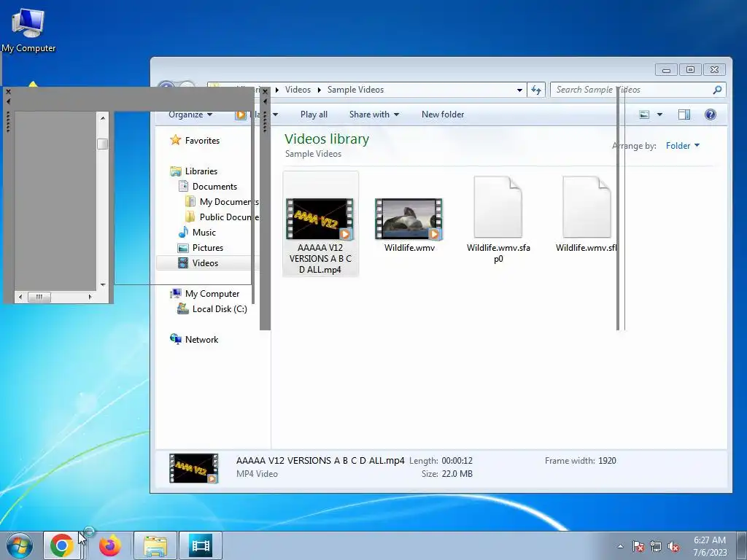This screenshot has width=747, height=560.
Task: Select the Wildlife.wmv.sfap0 file icon
Action: tap(498, 206)
